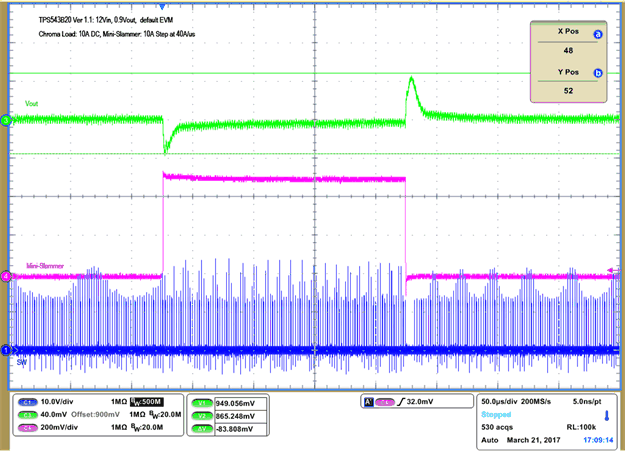
Task: Click the March 21, 2017 date
Action: click(533, 440)
